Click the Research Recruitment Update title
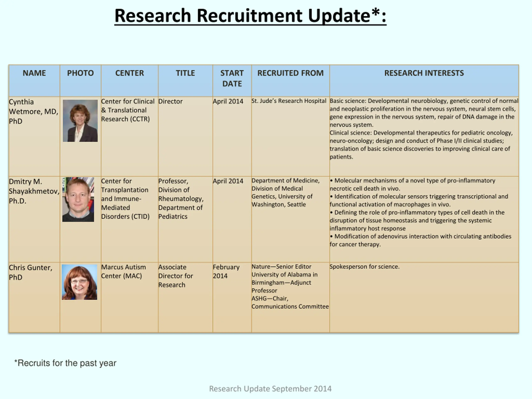Screen dimensions: 532x399 (x=250, y=16)
